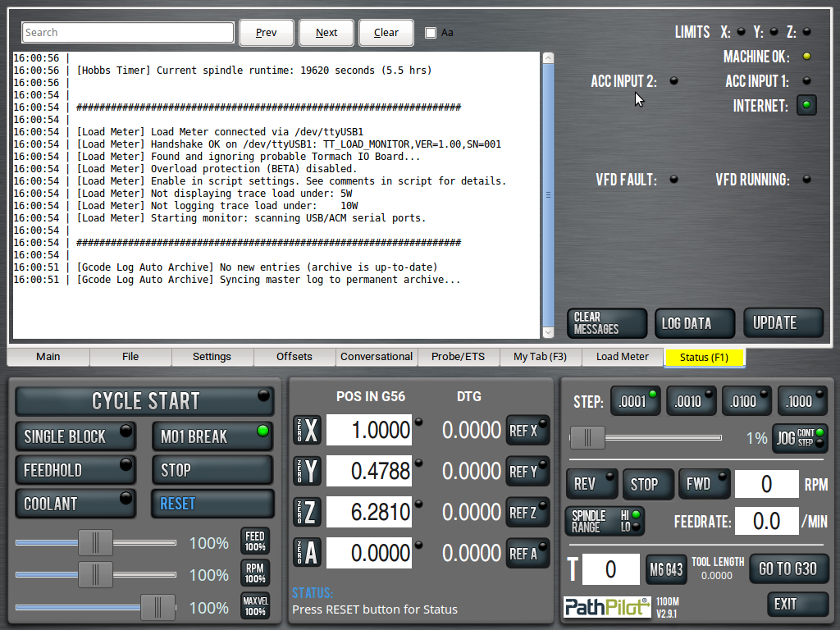Toggle the case-sensitive Aa checkbox

pyautogui.click(x=431, y=33)
